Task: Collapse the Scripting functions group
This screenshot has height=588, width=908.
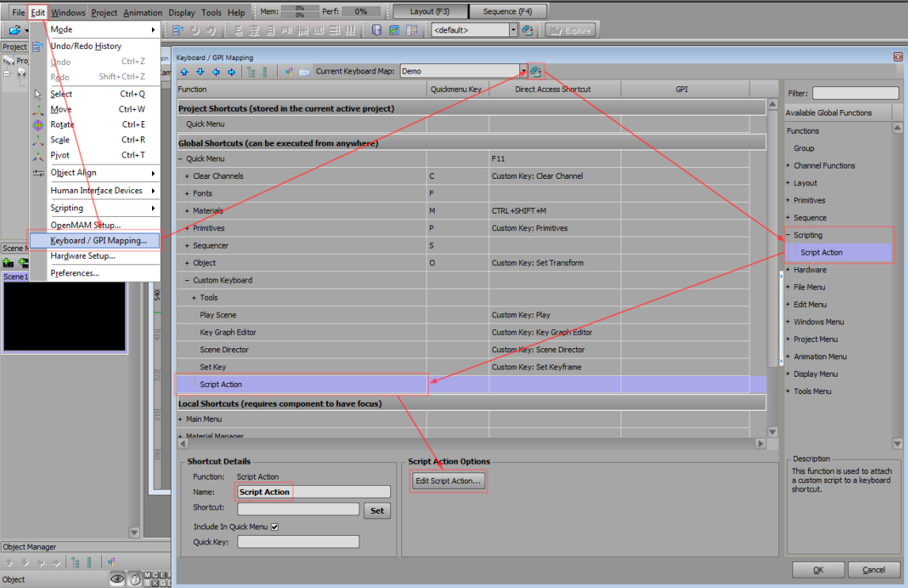Action: (x=788, y=235)
